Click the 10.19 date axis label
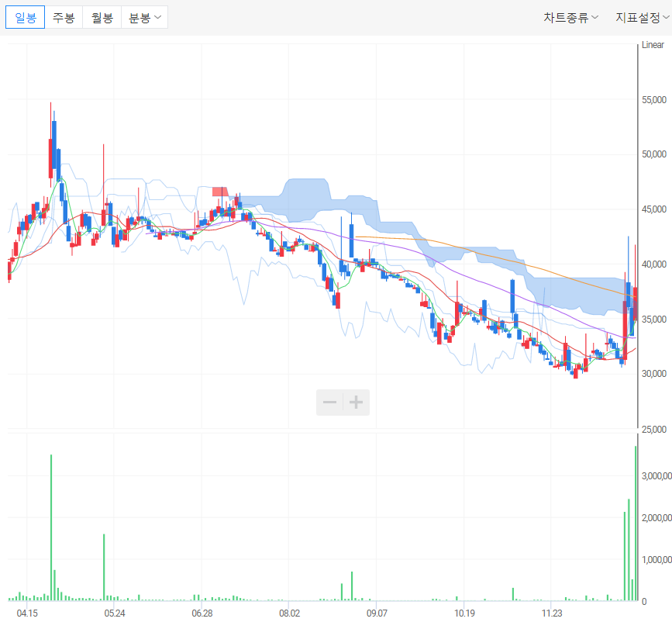 coord(464,613)
